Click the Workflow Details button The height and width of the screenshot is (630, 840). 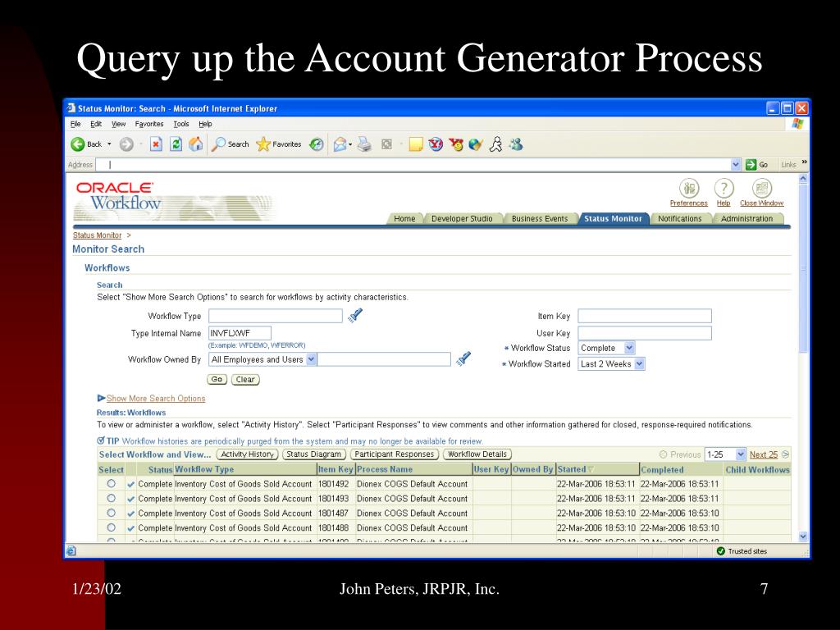(x=477, y=454)
